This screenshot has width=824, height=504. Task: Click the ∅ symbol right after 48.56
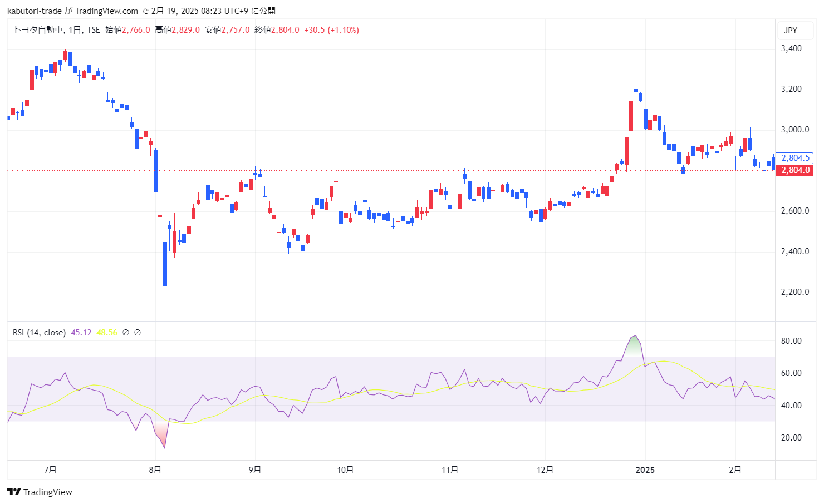coord(126,333)
